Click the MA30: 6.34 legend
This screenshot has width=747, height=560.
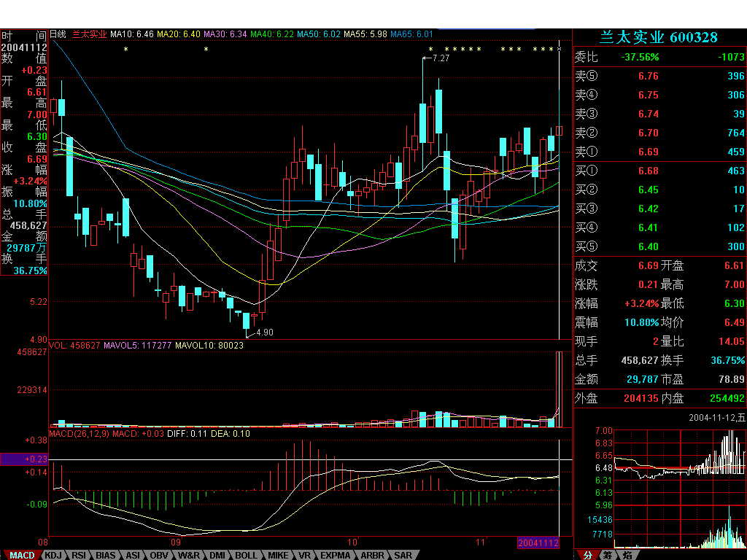click(x=225, y=34)
